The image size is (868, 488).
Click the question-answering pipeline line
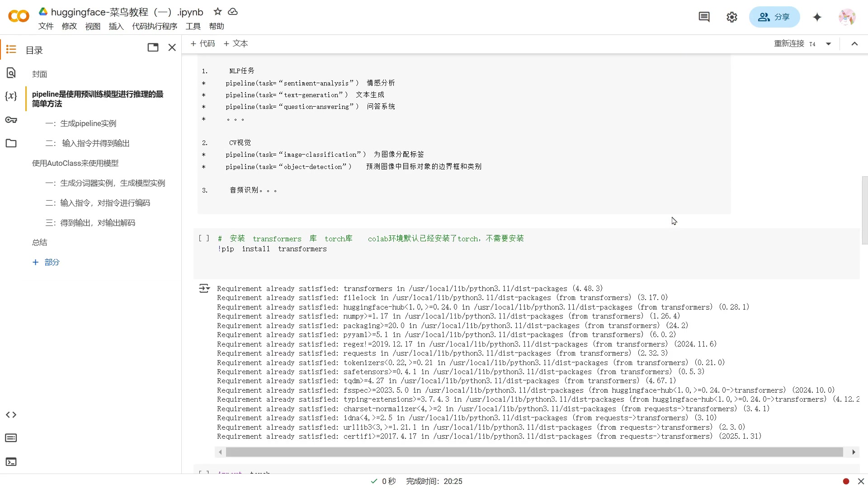pyautogui.click(x=310, y=107)
